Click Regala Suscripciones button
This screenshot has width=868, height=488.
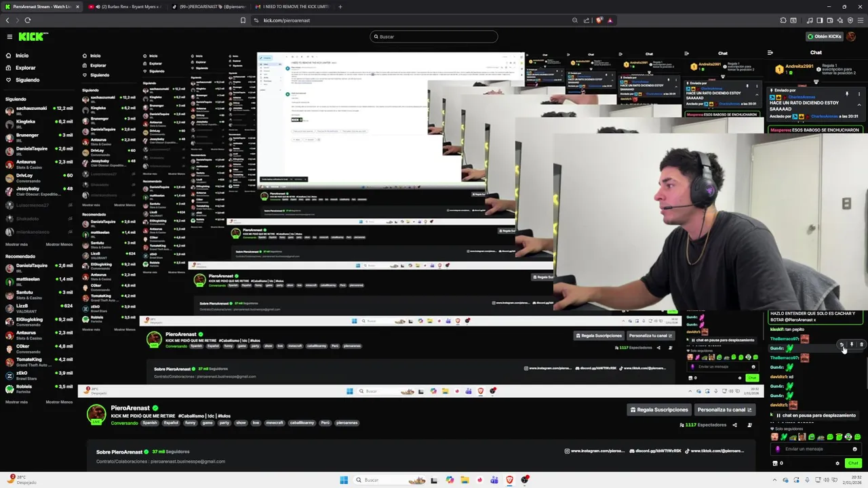pyautogui.click(x=658, y=409)
